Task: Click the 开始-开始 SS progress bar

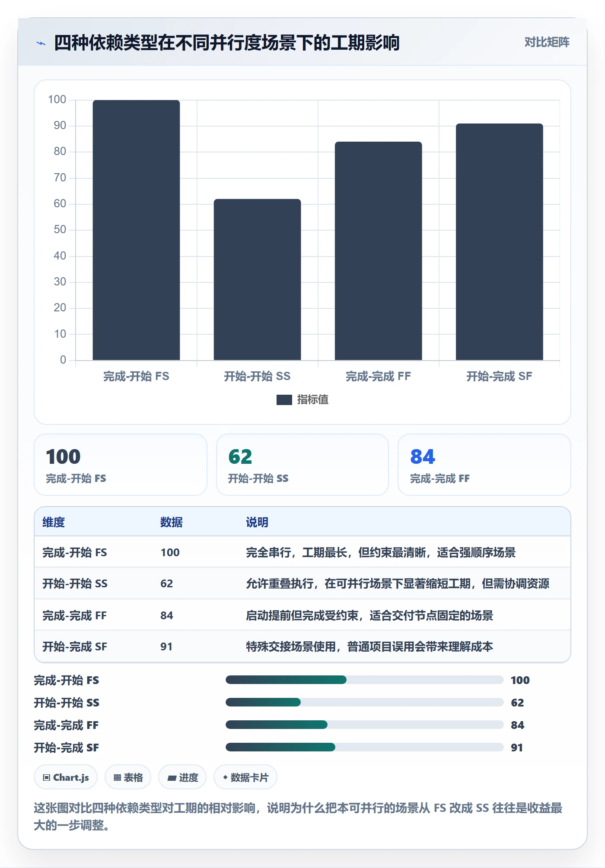Action: coord(364,703)
